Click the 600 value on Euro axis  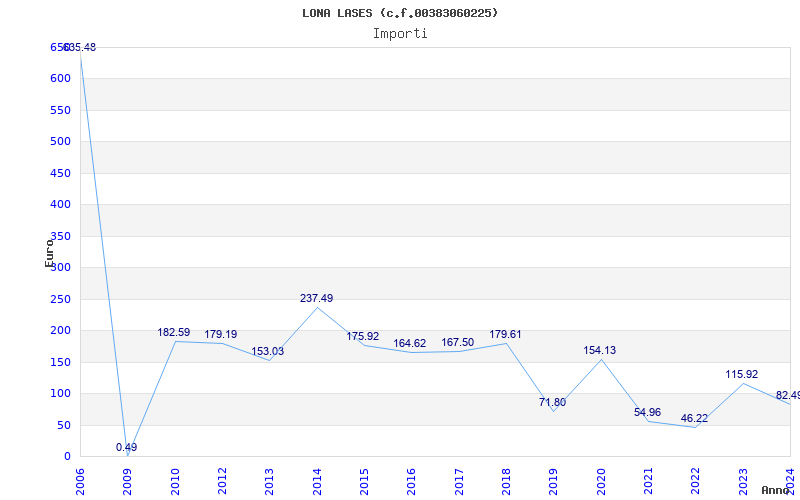pyautogui.click(x=60, y=79)
